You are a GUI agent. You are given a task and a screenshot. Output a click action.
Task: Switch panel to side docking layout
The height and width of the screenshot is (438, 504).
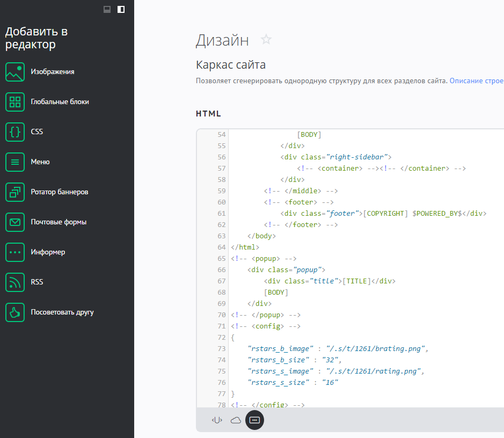tap(121, 9)
